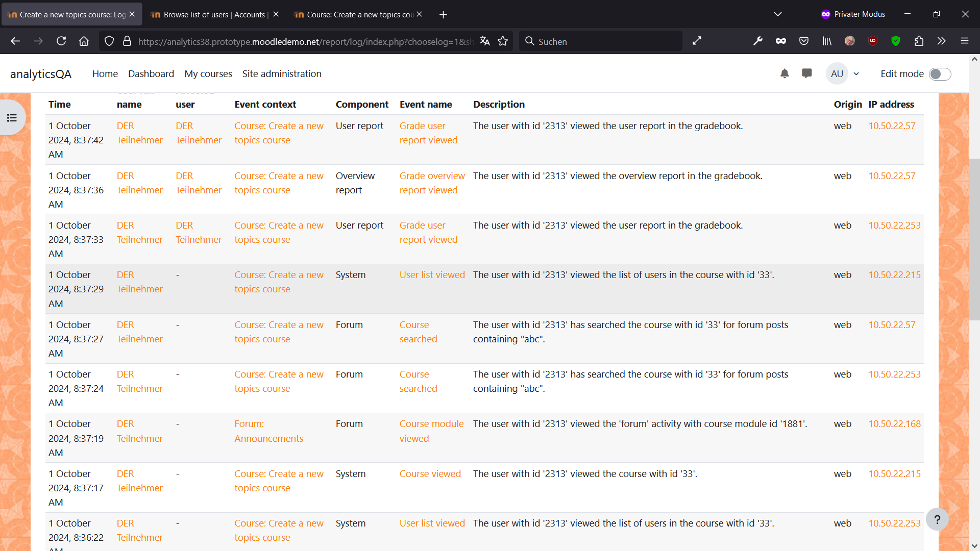This screenshot has width=980, height=551.
Task: Open the uBlock Origin extension icon
Action: coord(873,41)
